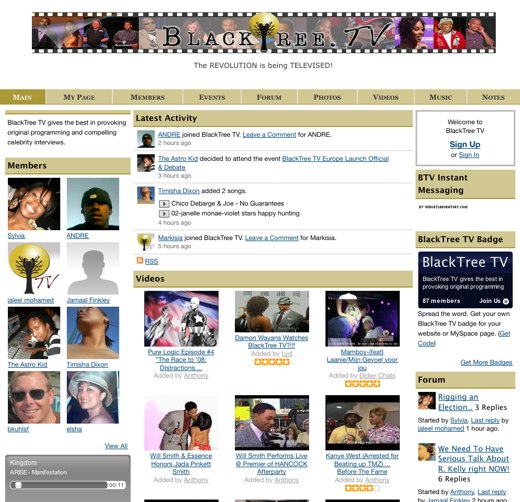Open the Photos tab

coord(327,97)
